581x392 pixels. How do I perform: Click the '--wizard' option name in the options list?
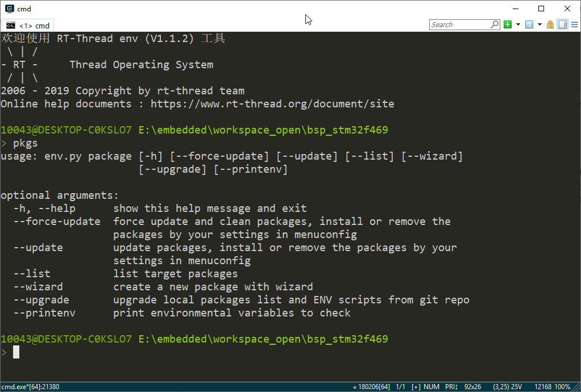(x=38, y=287)
